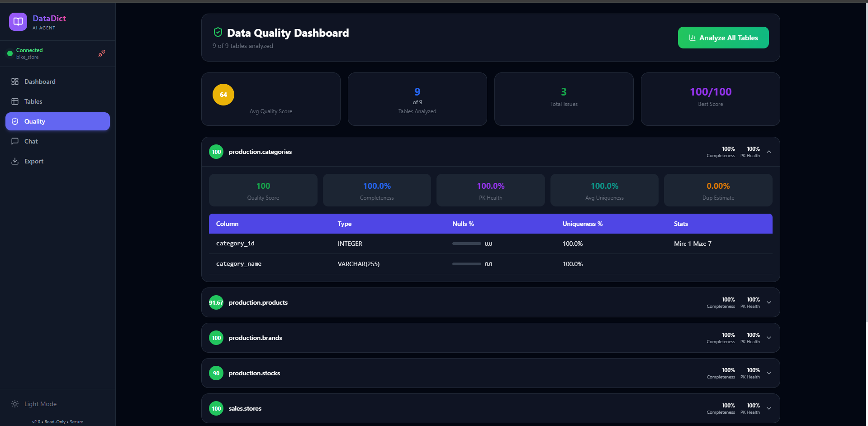Expand the production.brands row
This screenshot has width=868, height=426.
[x=490, y=338]
